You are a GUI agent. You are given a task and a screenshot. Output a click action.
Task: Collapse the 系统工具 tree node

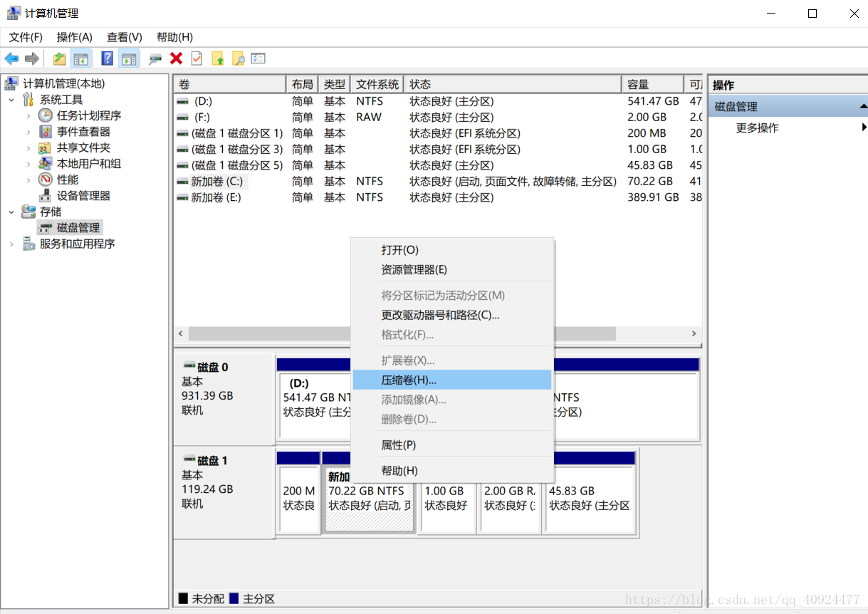coord(11,100)
